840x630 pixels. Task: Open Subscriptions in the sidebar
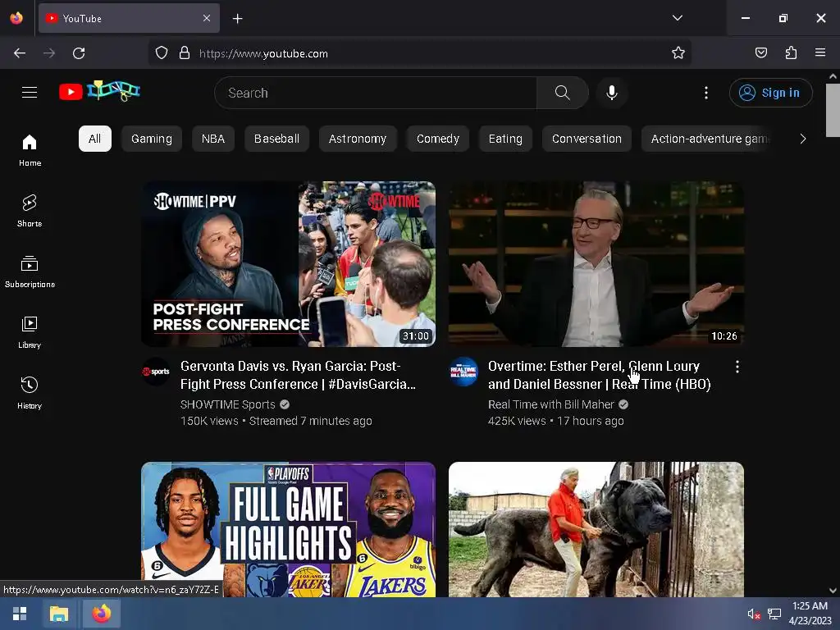[x=30, y=272]
